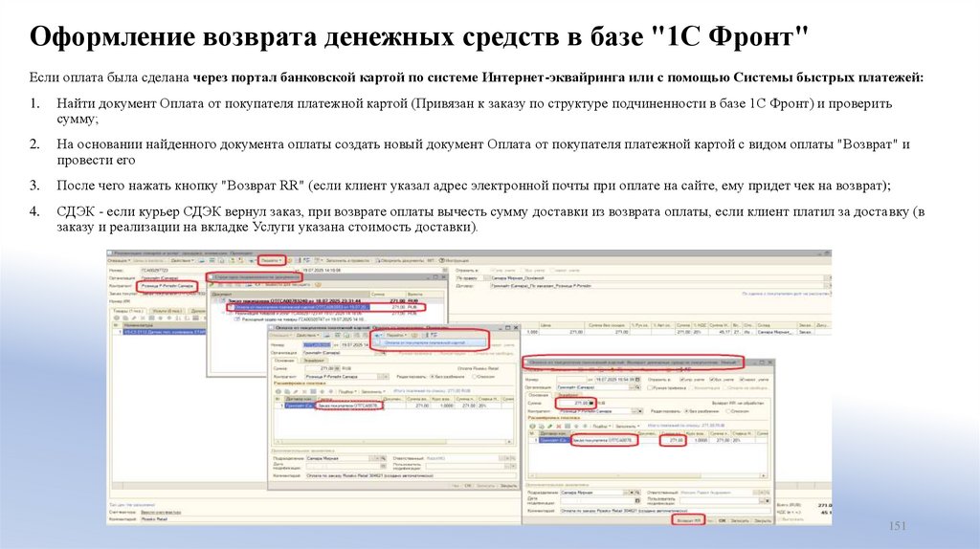Click Комментарий field in refund window
The width and height of the screenshot is (980, 549).
pos(665,511)
